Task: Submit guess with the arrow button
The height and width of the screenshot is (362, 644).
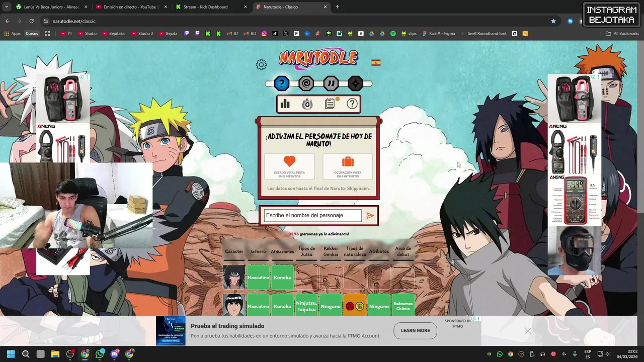Action: point(370,216)
